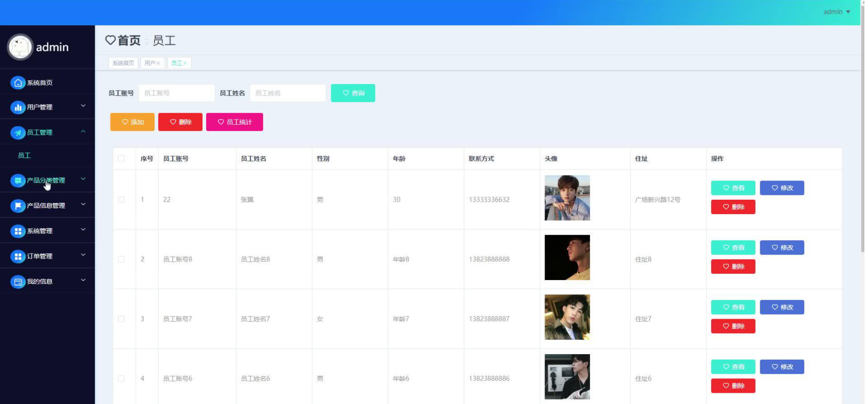This screenshot has width=868, height=404.
Task: Click 查看 for 员工账号6 row
Action: tap(733, 367)
